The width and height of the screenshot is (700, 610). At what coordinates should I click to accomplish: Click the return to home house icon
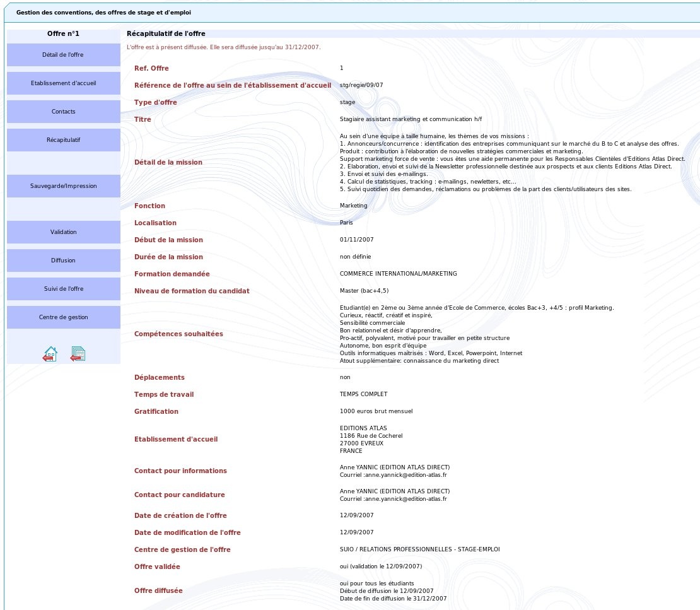pyautogui.click(x=50, y=354)
